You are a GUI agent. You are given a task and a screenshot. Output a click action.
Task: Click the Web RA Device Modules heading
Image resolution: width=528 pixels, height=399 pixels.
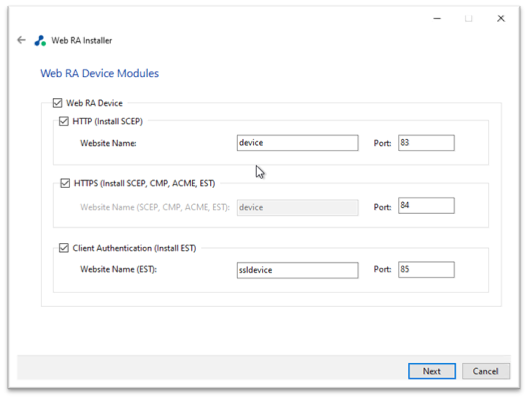[x=100, y=73]
